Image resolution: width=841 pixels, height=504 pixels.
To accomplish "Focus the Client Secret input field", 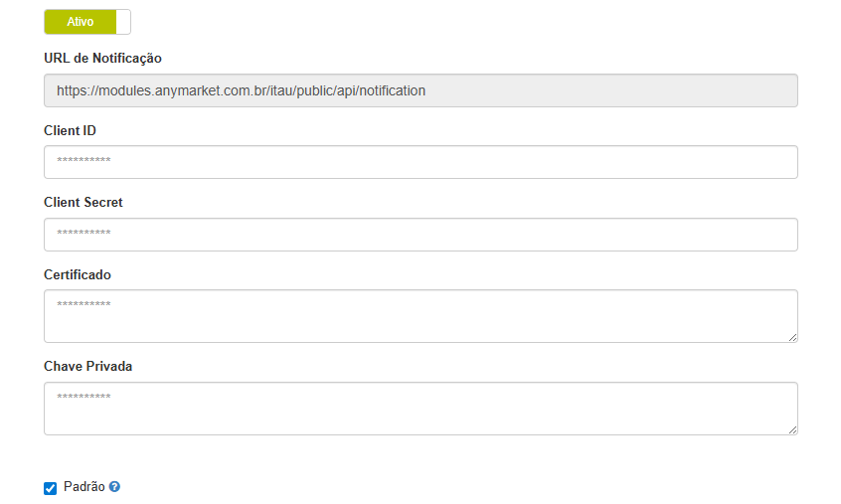I will 420,235.
